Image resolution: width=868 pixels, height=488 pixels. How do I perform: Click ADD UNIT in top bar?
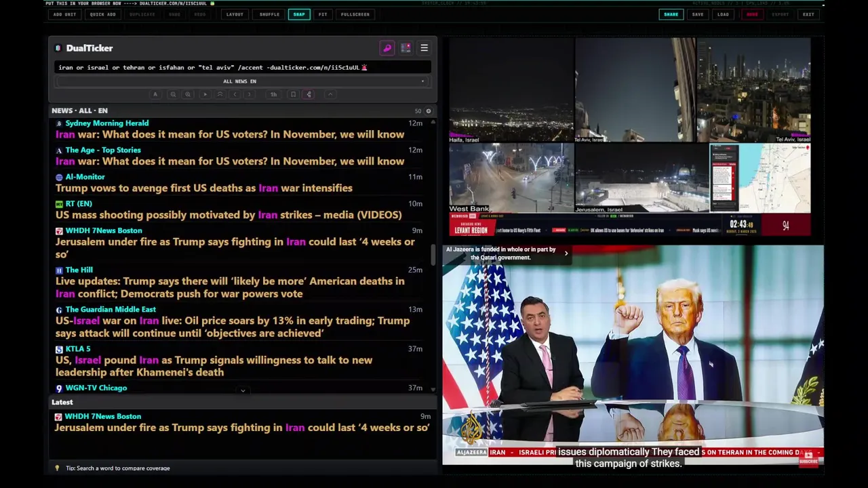(64, 14)
